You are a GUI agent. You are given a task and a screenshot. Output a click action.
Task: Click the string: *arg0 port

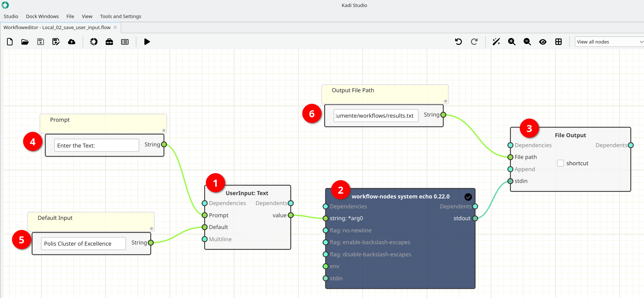325,218
